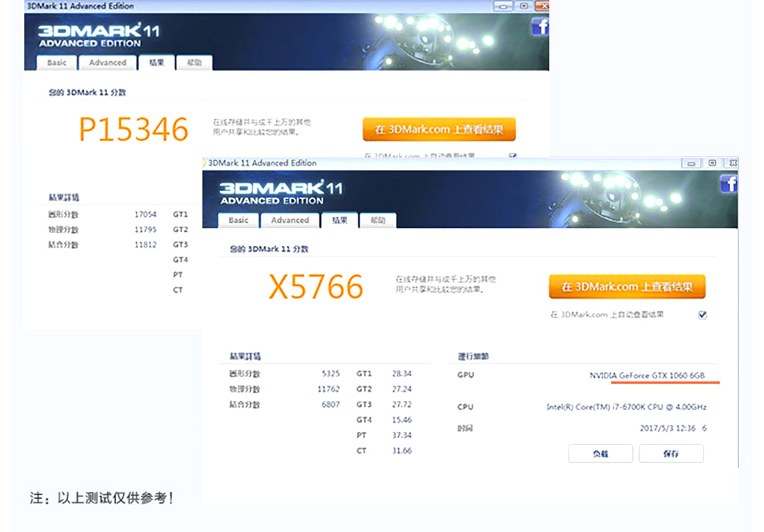Open 帮助 tab in front window
The width and height of the screenshot is (764, 532).
pyautogui.click(x=377, y=220)
